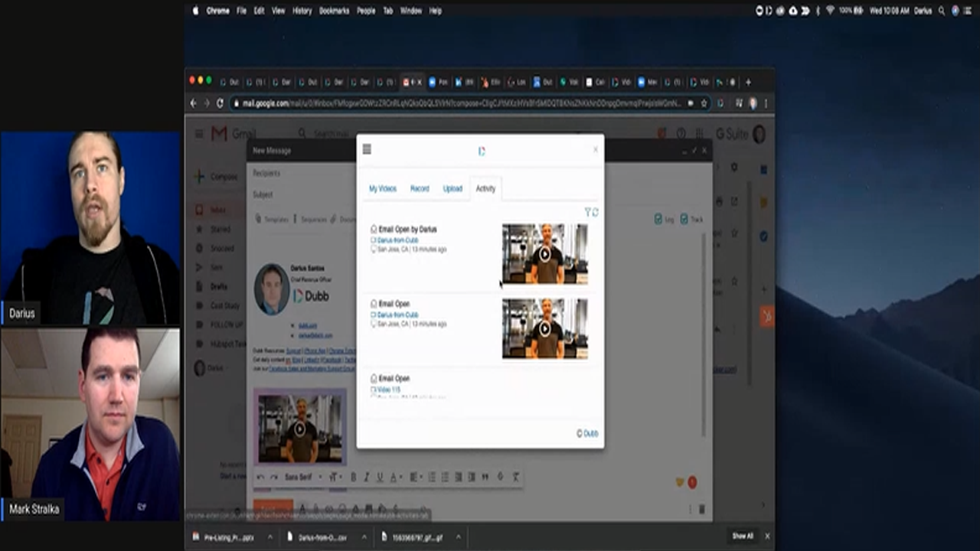The width and height of the screenshot is (980, 551).
Task: Open a new Chrome tab
Action: (x=747, y=82)
